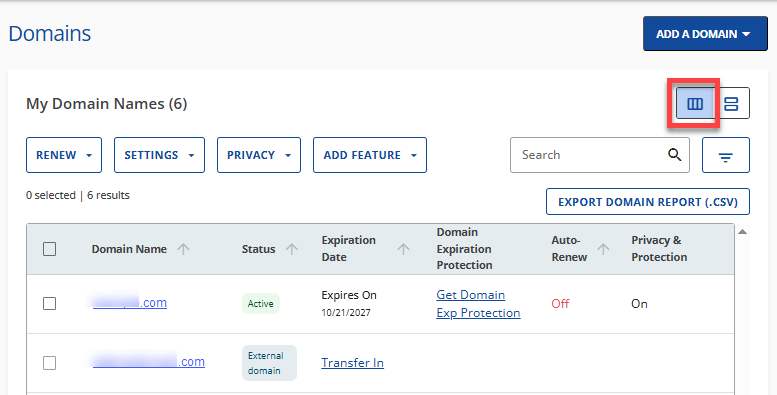Open Get Domain Exp Protection link
The height and width of the screenshot is (395, 777).
[x=478, y=304]
